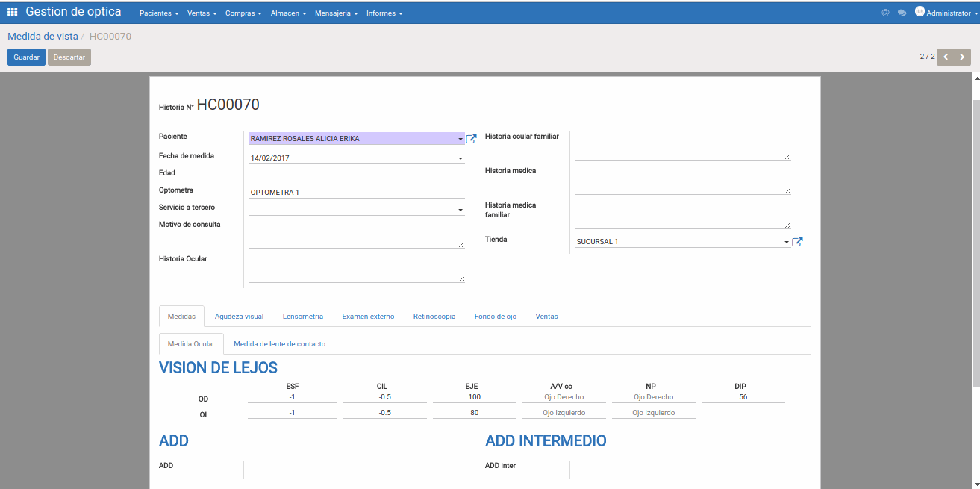Click the Descartar button

69,57
